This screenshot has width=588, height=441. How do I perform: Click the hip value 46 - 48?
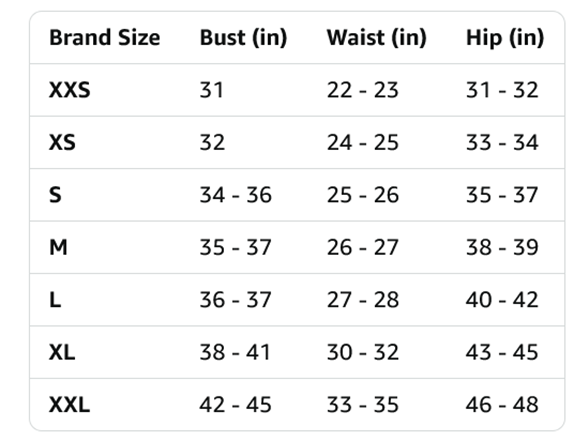click(502, 405)
